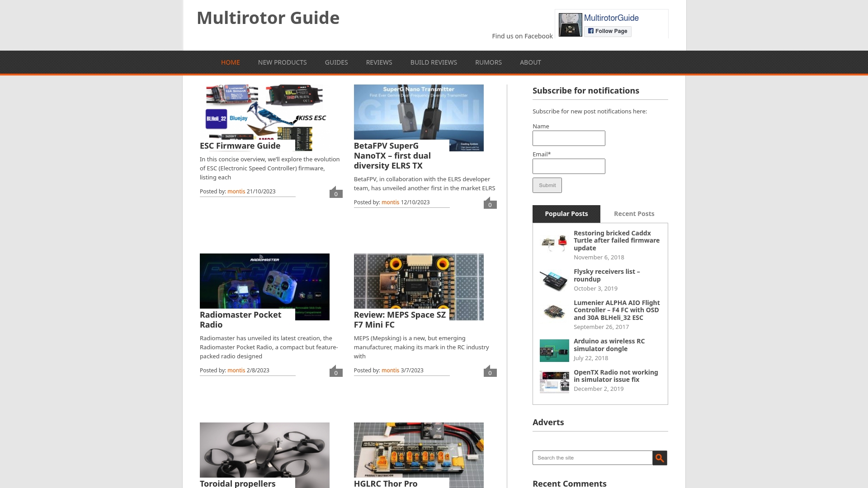Click the Submit subscription button

(x=547, y=185)
